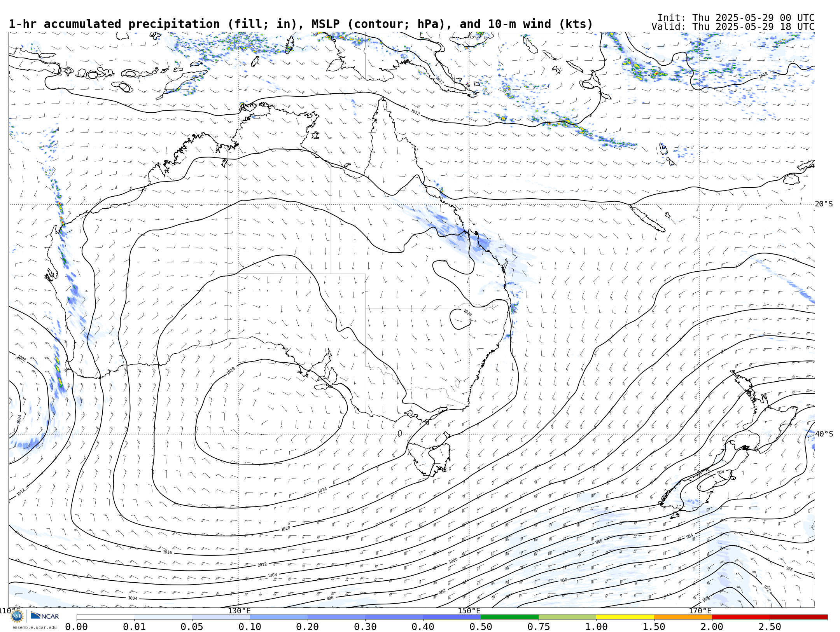Click the 0.50 colorbar tick label
The image size is (840, 632).
click(481, 627)
